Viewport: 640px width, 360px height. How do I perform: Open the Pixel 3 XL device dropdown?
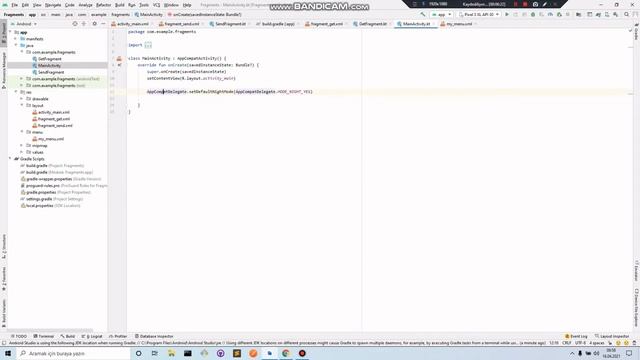[x=479, y=14]
